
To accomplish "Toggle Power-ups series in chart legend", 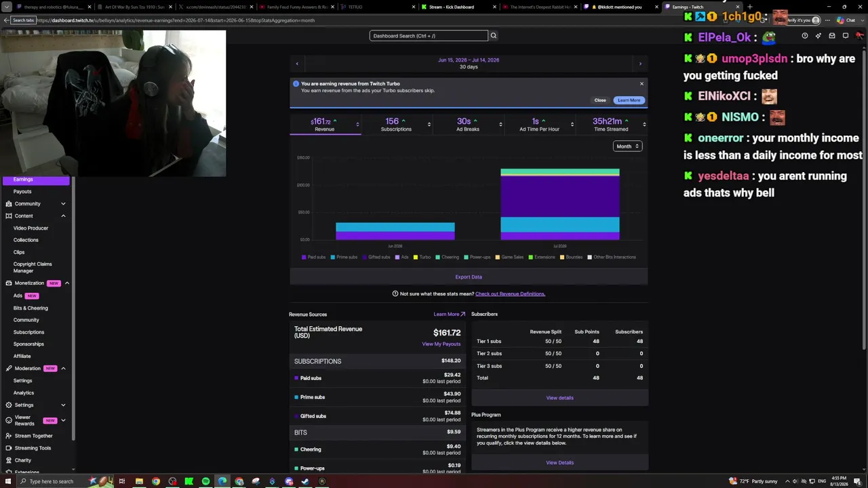I will [x=477, y=258].
